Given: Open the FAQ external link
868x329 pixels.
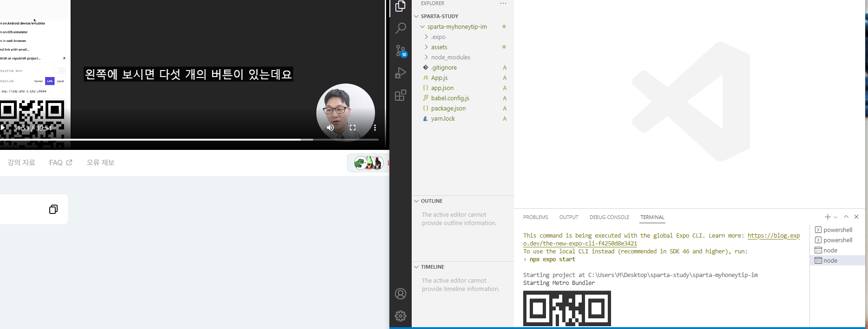Looking at the screenshot, I should (60, 162).
